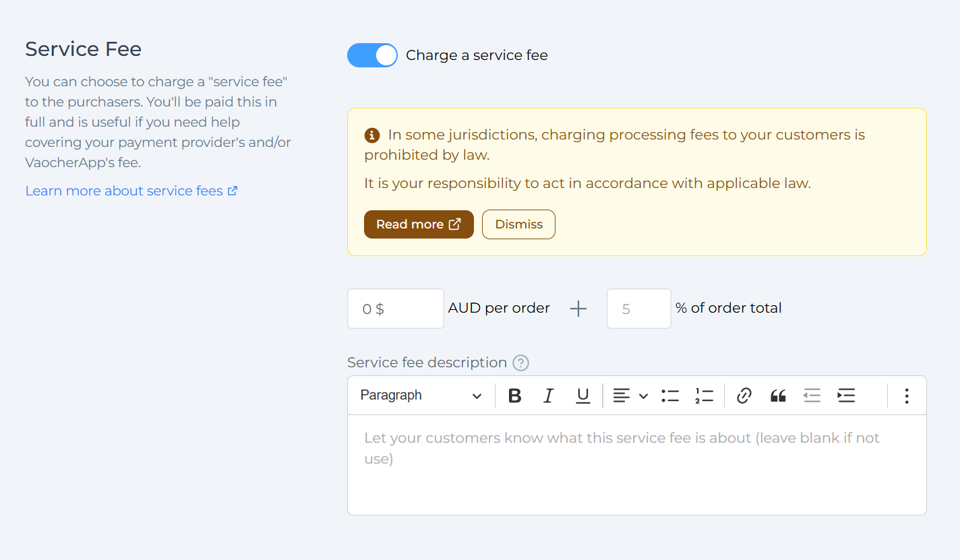
Task: Toggle the Charge a service fee switch
Action: tap(372, 55)
